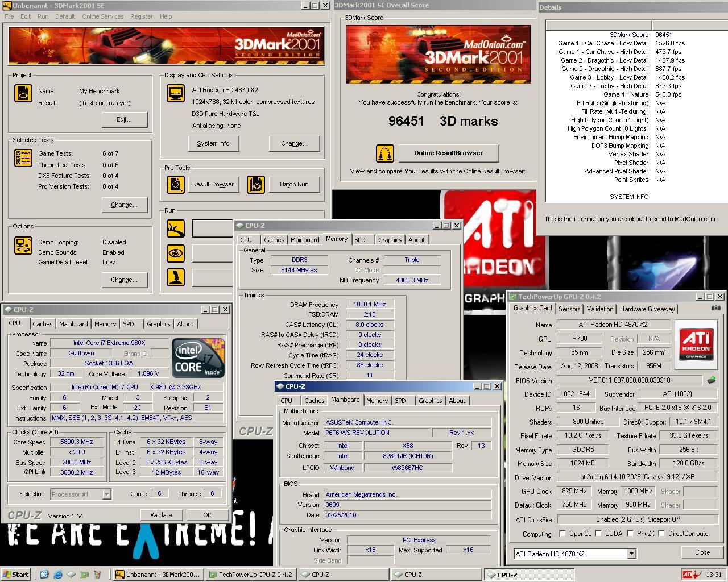Click the Project icon in 3DMark

point(23,94)
